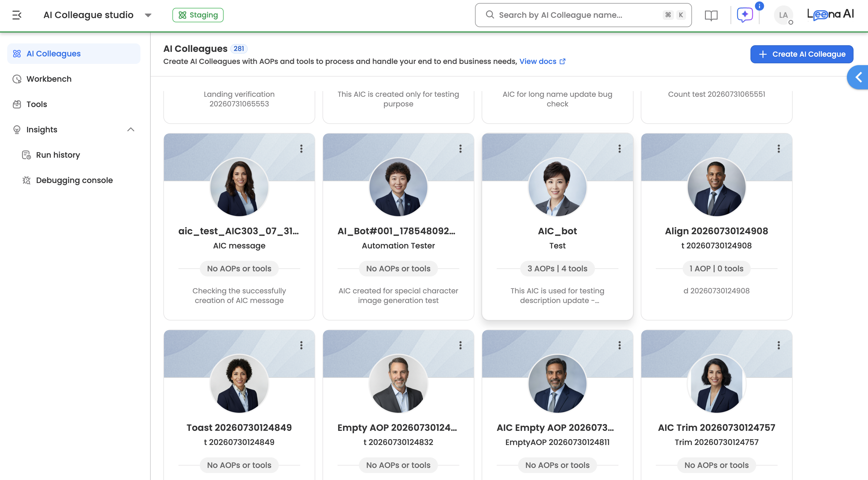Click the AI Colleagues atom sidebar icon
Image resolution: width=868 pixels, height=480 pixels.
click(17, 54)
